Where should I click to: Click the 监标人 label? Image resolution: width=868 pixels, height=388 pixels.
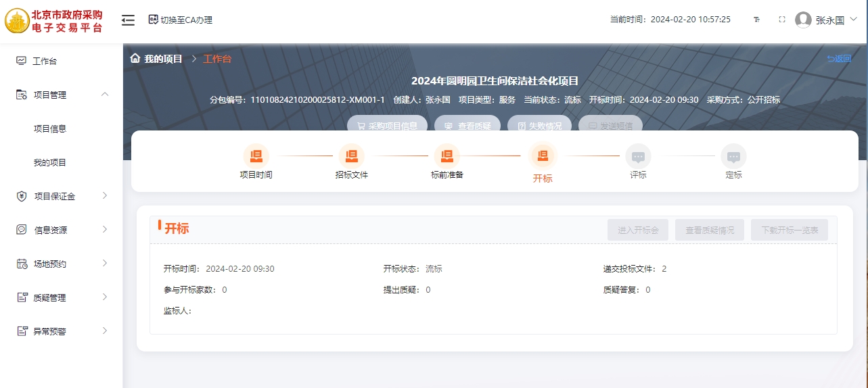tap(177, 311)
